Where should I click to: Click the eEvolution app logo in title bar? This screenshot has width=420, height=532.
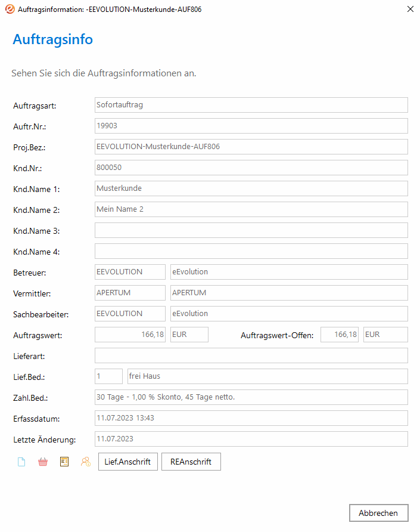[x=10, y=10]
